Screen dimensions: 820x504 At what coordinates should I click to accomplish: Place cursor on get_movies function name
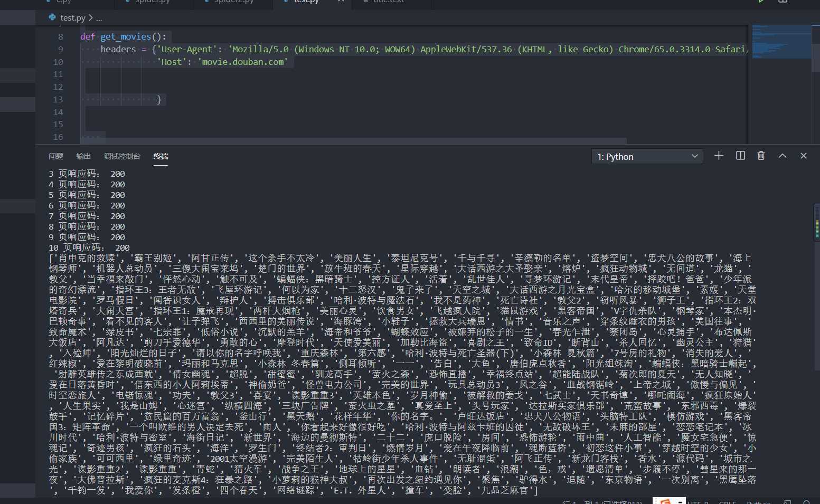point(126,36)
